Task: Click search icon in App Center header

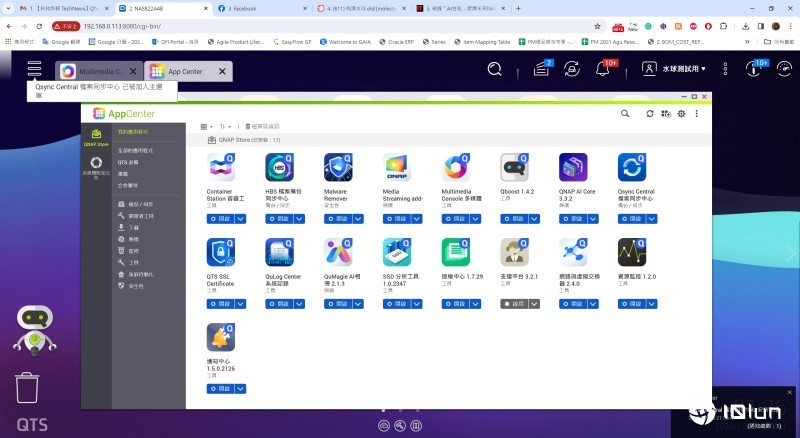Action: click(x=625, y=114)
